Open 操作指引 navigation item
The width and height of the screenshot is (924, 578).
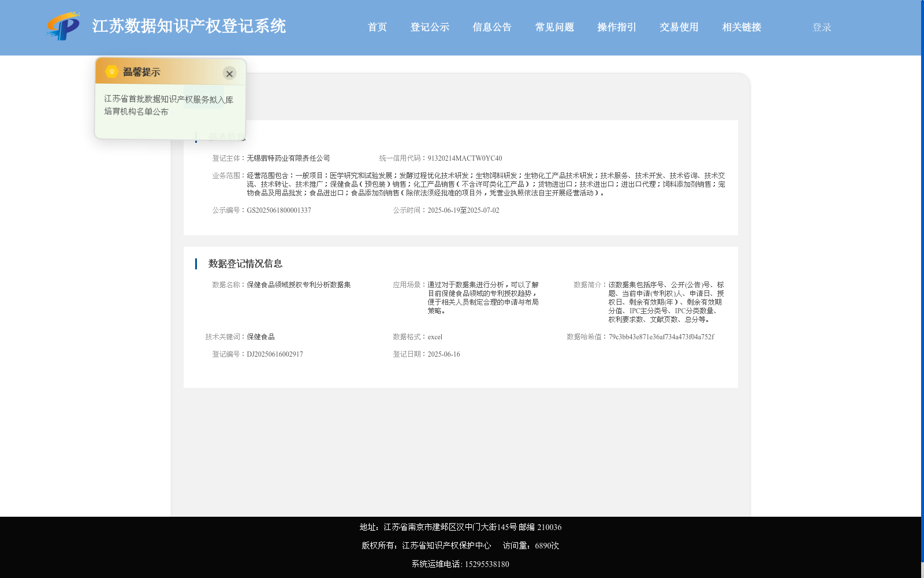(x=617, y=27)
